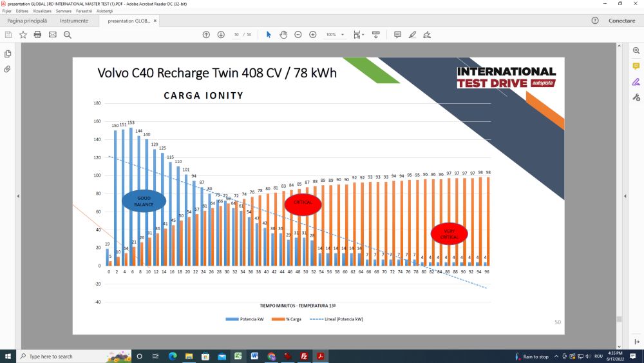Close the presentation GLOB document tab
The height and width of the screenshot is (363, 644).
[155, 21]
